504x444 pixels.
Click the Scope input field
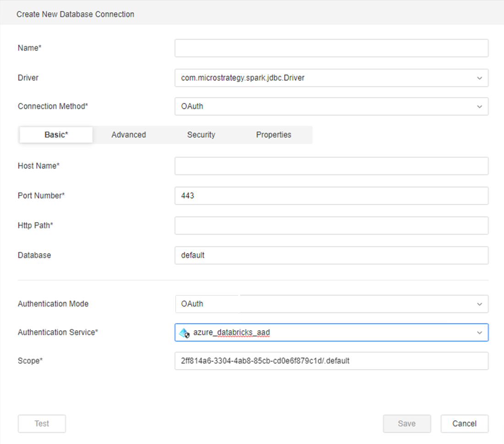point(331,361)
